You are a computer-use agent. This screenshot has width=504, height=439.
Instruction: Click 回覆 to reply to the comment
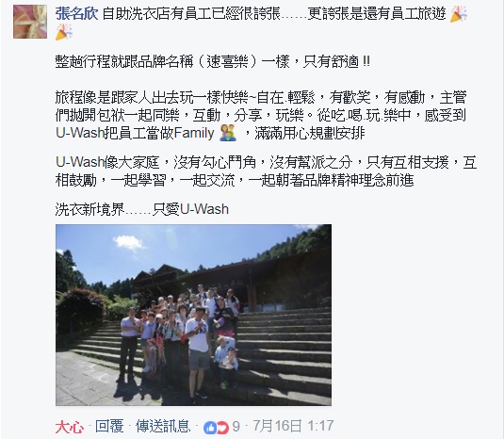(x=109, y=427)
